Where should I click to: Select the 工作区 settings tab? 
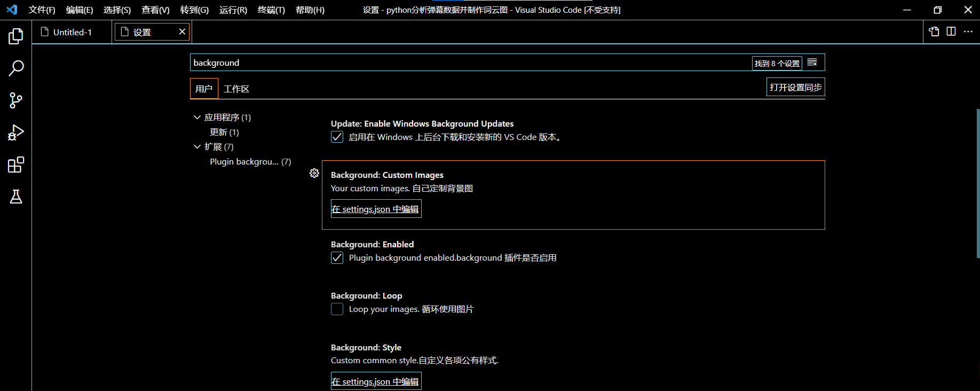tap(236, 89)
